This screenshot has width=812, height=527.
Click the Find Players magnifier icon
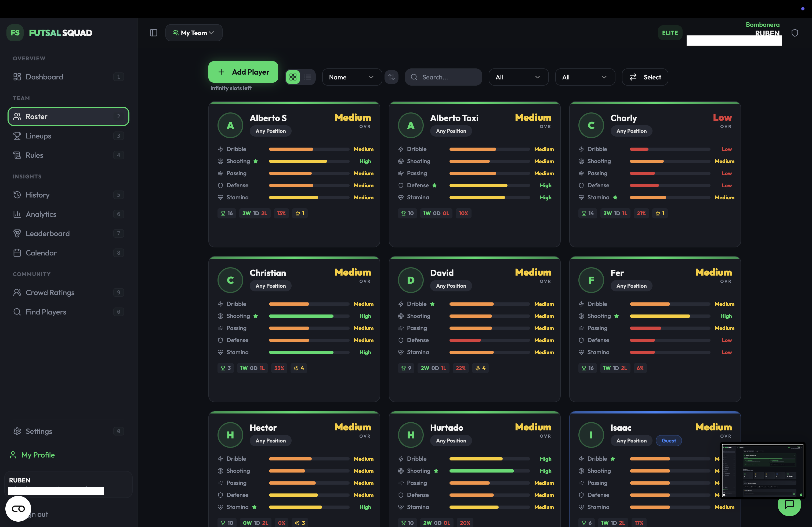[17, 312]
